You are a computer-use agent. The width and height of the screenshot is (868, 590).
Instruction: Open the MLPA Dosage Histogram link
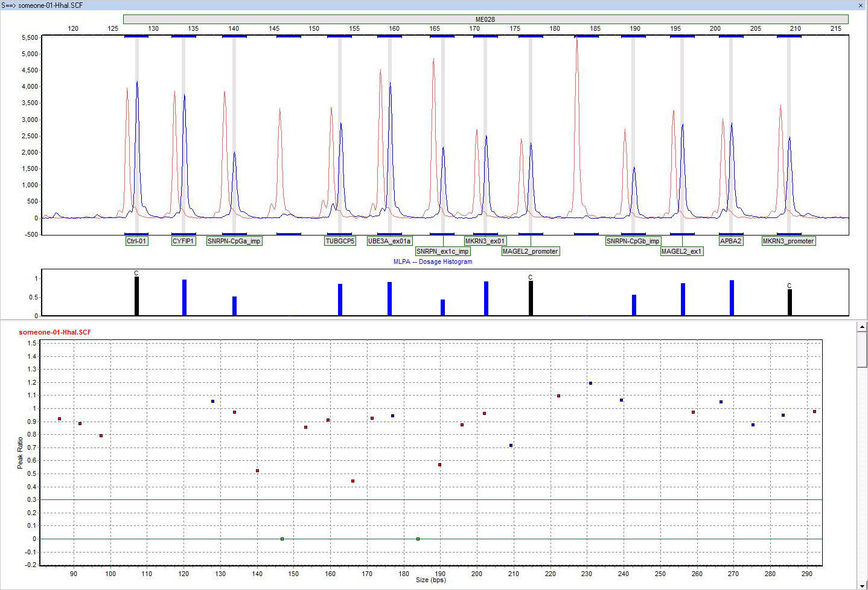pos(434,261)
